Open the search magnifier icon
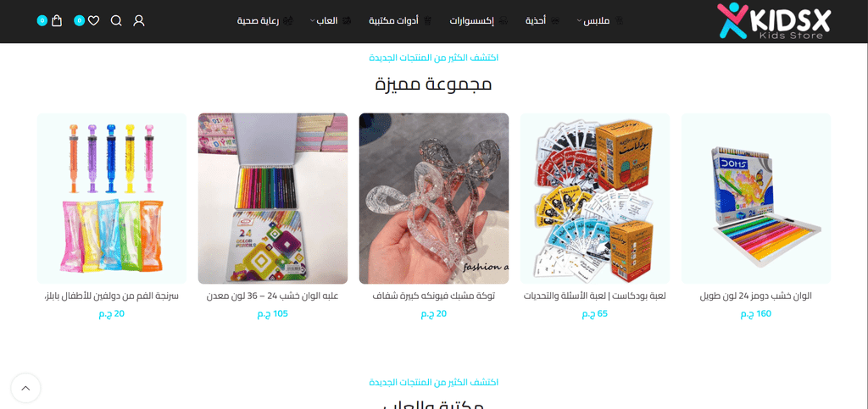This screenshot has height=409, width=868. [116, 21]
